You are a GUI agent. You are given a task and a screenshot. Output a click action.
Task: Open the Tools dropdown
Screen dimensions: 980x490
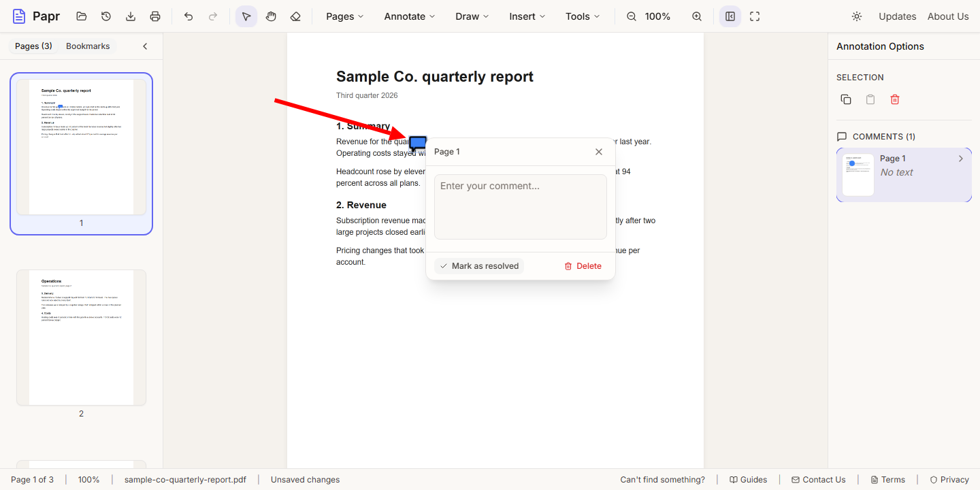[583, 16]
